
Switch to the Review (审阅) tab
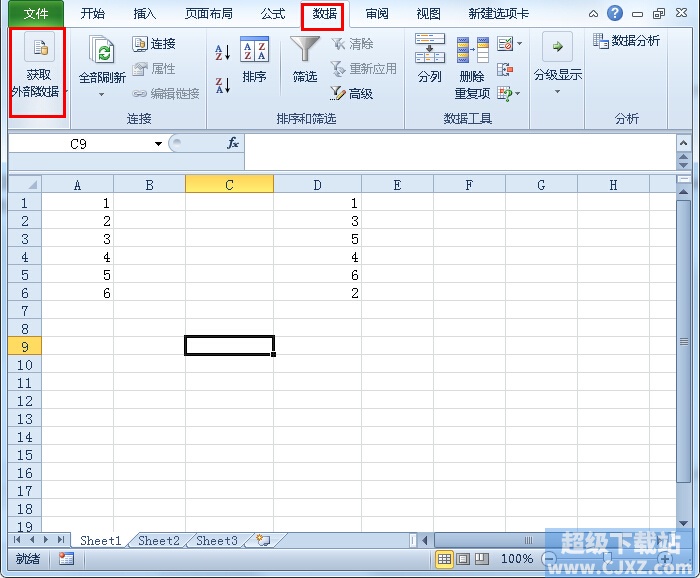point(377,13)
